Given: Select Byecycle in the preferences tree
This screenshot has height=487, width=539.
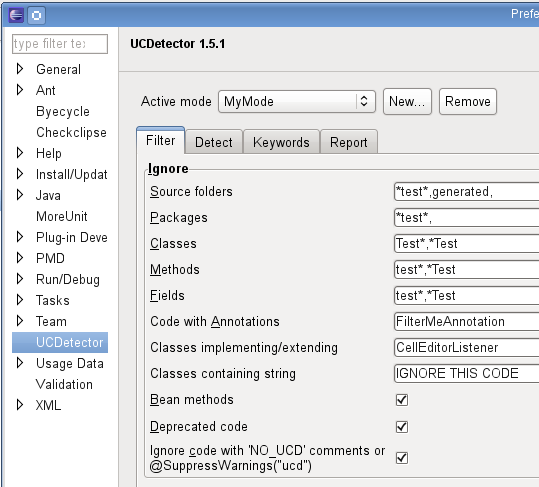Looking at the screenshot, I should [x=63, y=111].
